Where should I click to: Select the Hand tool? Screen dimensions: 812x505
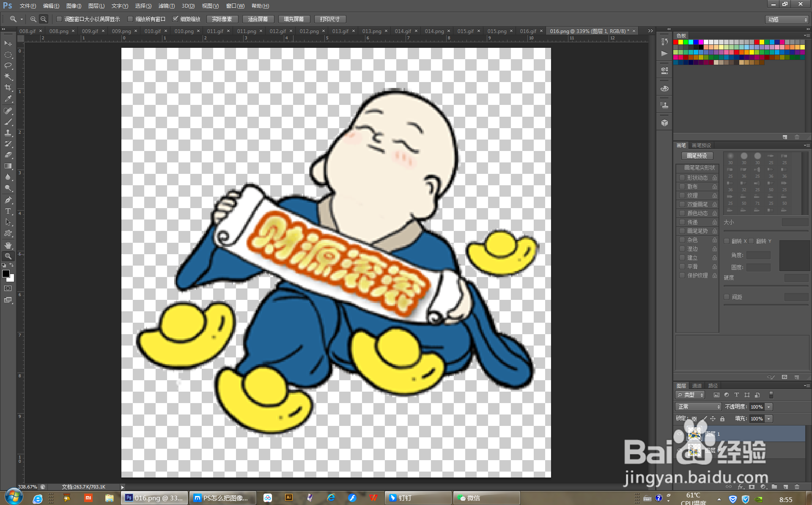(x=8, y=245)
